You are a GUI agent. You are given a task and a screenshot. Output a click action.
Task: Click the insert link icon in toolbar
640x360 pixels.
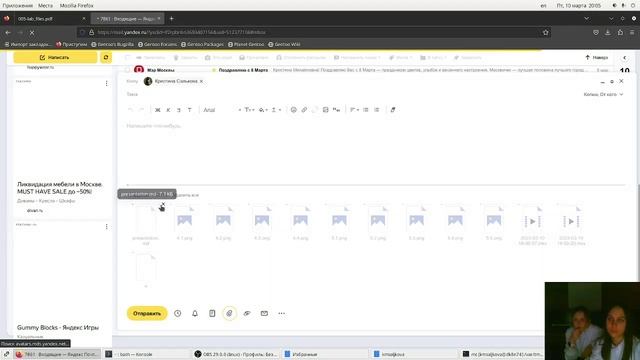click(304, 110)
